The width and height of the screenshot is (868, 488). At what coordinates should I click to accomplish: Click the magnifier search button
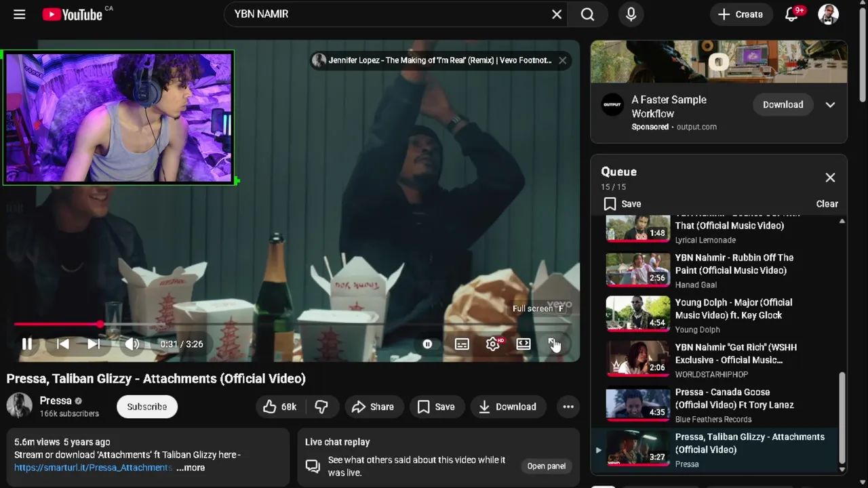coord(588,14)
